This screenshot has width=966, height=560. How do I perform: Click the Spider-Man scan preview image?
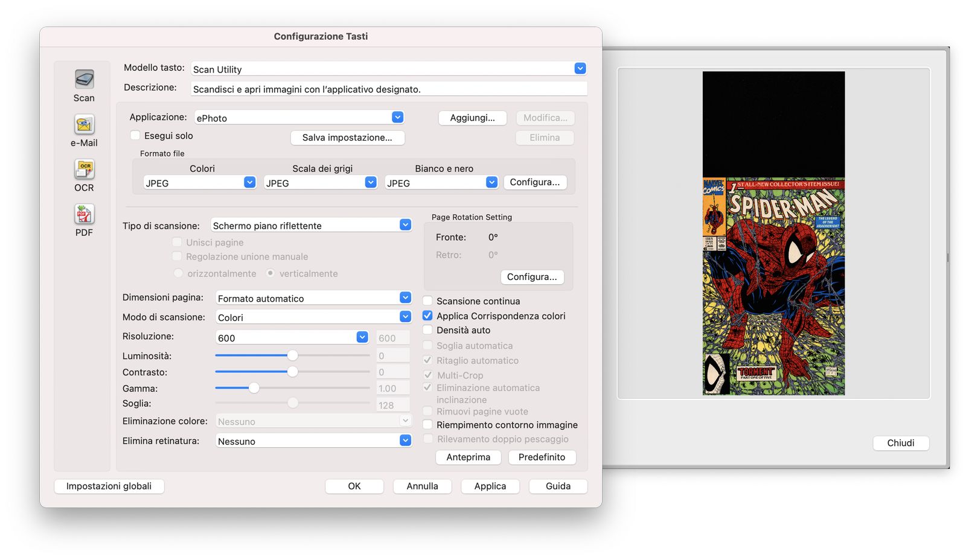[774, 234]
